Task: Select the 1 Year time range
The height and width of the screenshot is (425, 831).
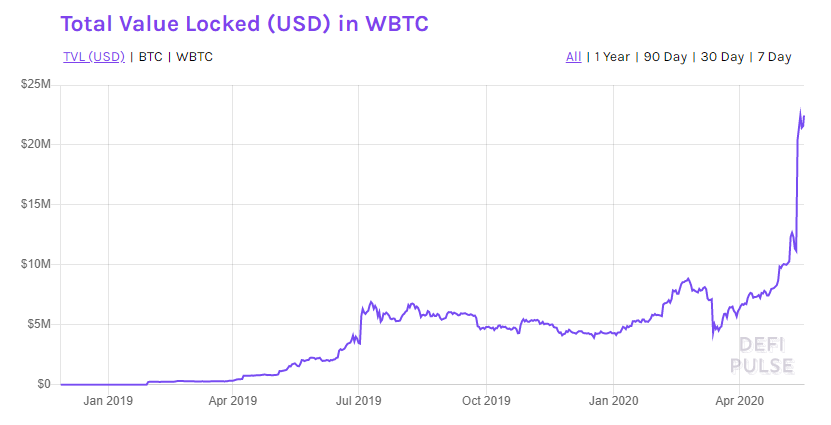Action: [x=612, y=57]
